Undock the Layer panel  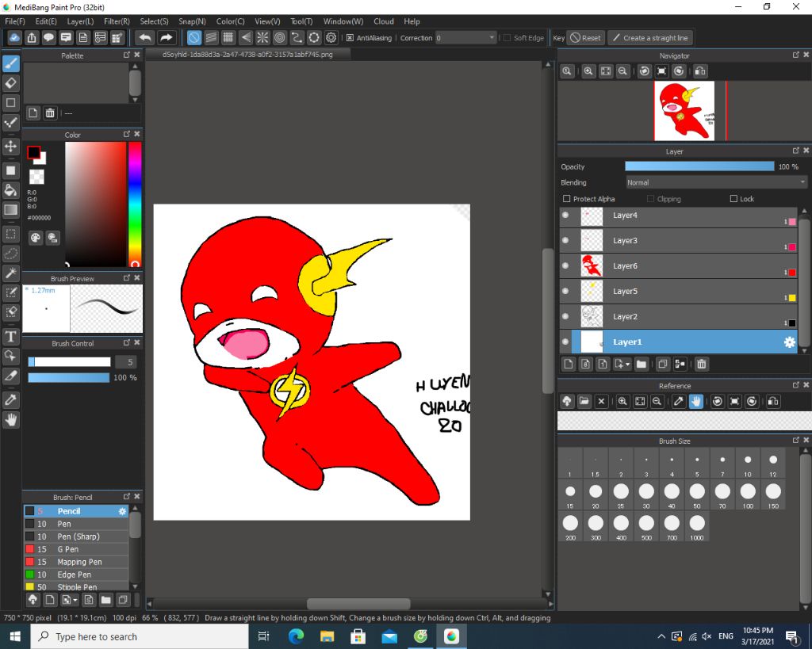pyautogui.click(x=796, y=151)
